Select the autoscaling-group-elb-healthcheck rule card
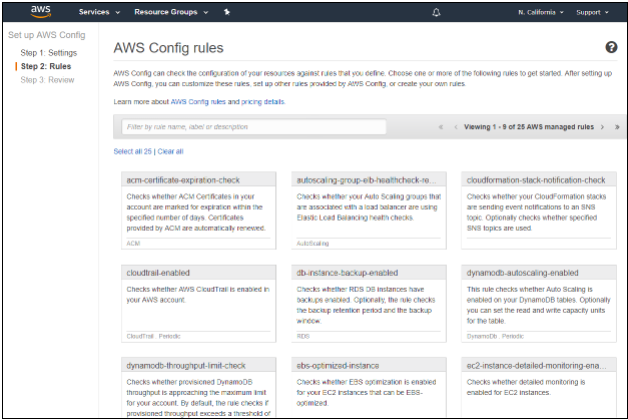The height and width of the screenshot is (420, 628). [368, 211]
